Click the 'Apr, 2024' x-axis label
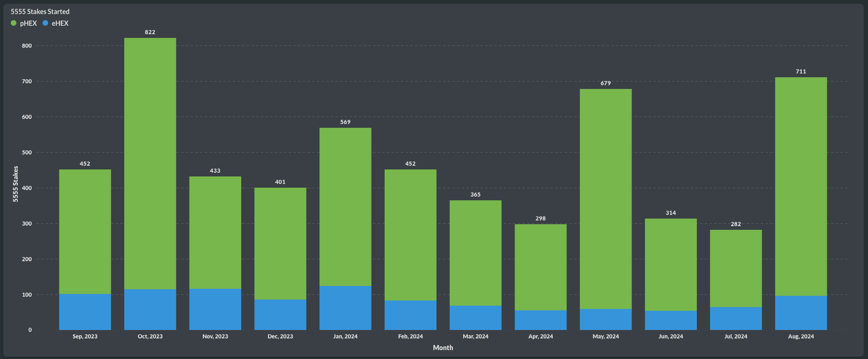This screenshot has height=359, width=868. tap(540, 337)
